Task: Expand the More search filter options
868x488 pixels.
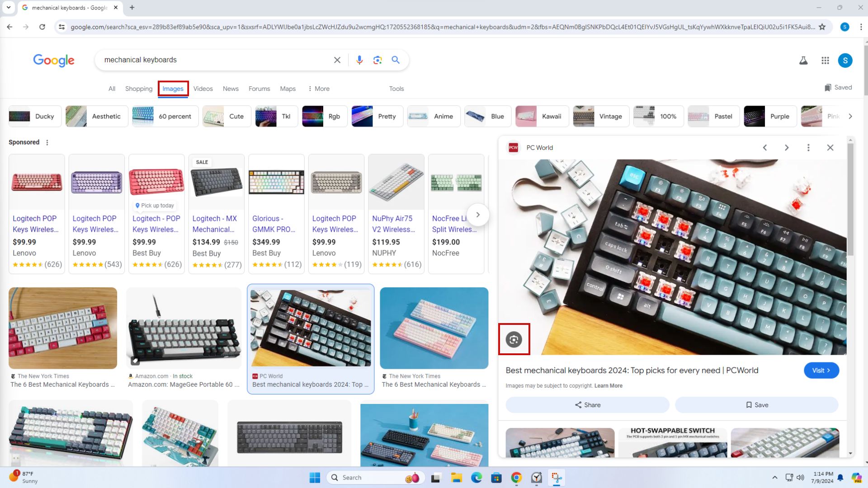Action: click(316, 88)
